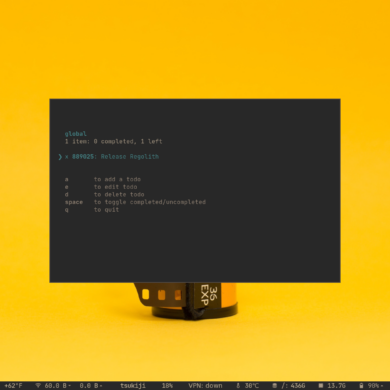Click the 'global' list heading
The height and width of the screenshot is (390, 390).
76,134
